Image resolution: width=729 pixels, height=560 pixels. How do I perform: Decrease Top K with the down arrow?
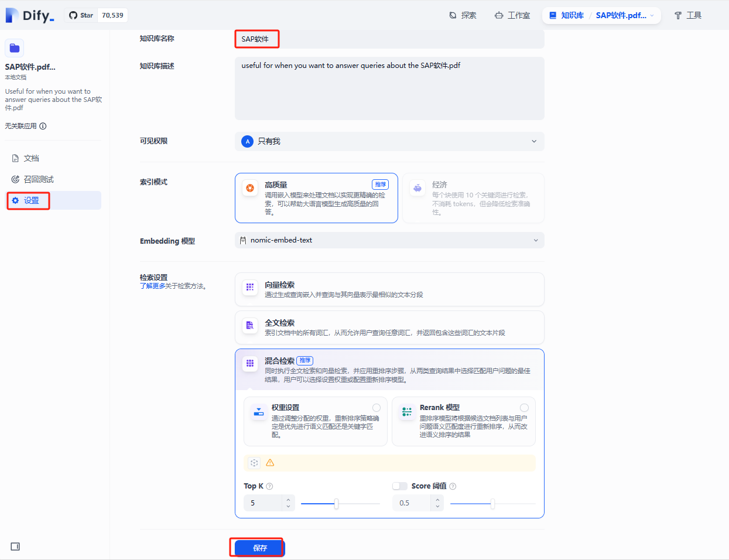pos(289,507)
